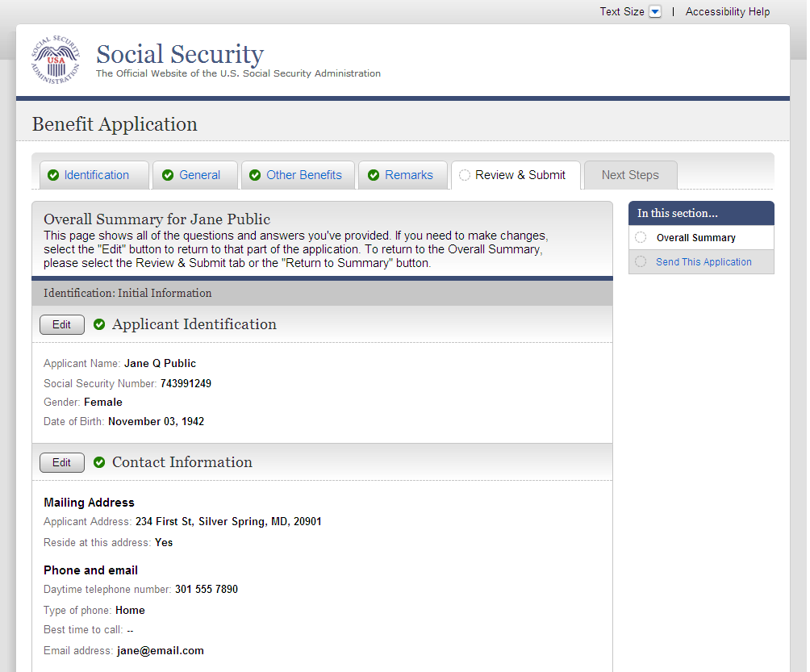
Task: Select the Send This Application radio indicator
Action: 641,261
